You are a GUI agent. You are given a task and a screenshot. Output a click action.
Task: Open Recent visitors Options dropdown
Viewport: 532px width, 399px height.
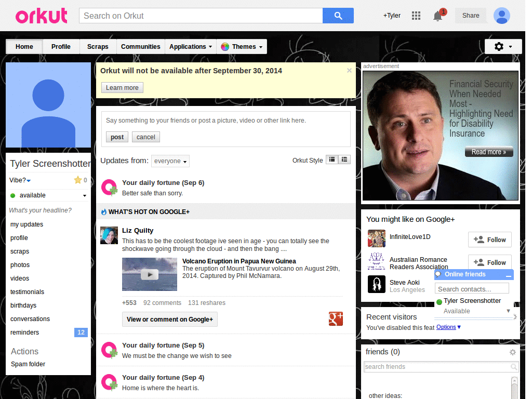click(448, 327)
